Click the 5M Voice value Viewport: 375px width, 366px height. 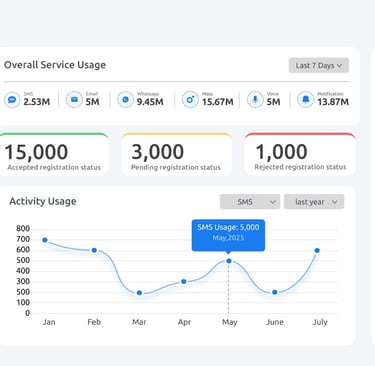pos(273,102)
